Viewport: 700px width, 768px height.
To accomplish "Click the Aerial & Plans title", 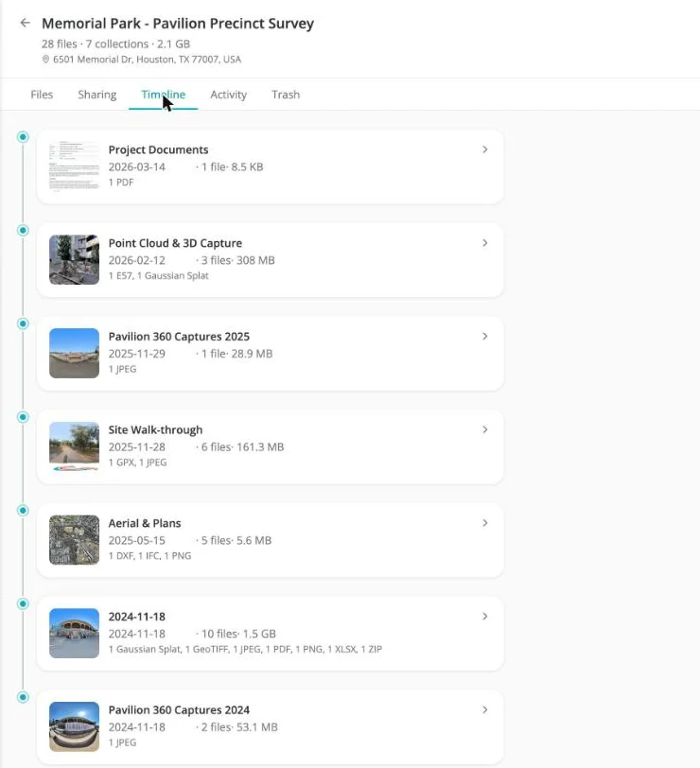I will 145,523.
